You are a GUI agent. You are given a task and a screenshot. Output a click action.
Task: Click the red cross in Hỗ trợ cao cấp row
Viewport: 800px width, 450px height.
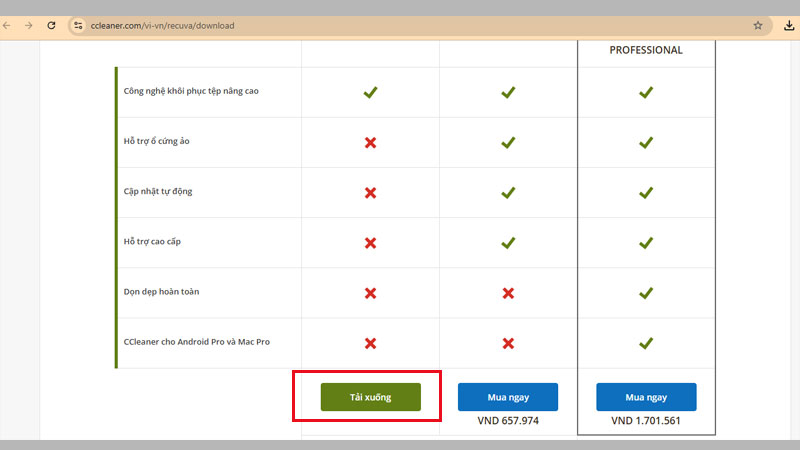(x=370, y=243)
